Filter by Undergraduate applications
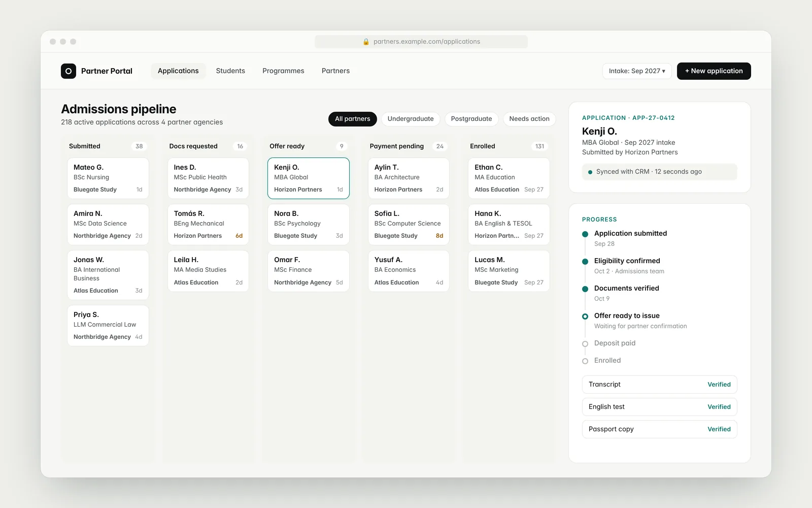Viewport: 812px width, 508px height. [411, 119]
